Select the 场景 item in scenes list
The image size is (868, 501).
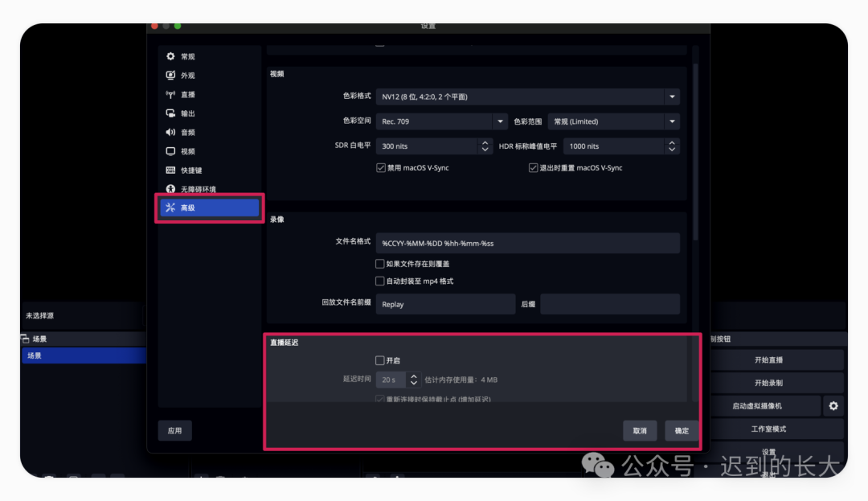84,355
